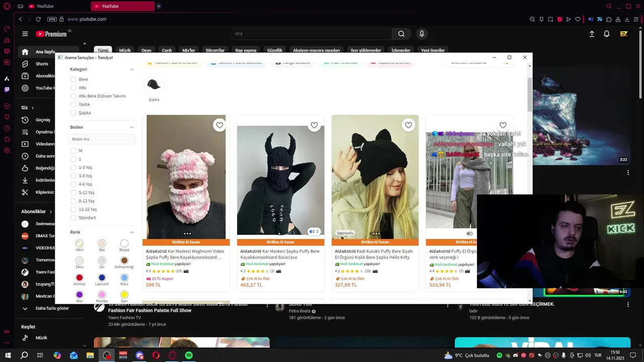Favorite the Kedi Kulaklı bere product

coord(409,125)
